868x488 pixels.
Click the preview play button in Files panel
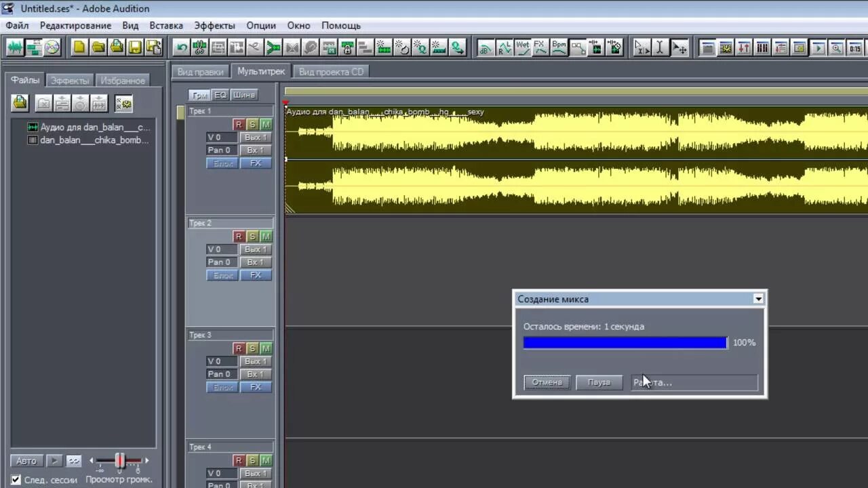[x=54, y=460]
